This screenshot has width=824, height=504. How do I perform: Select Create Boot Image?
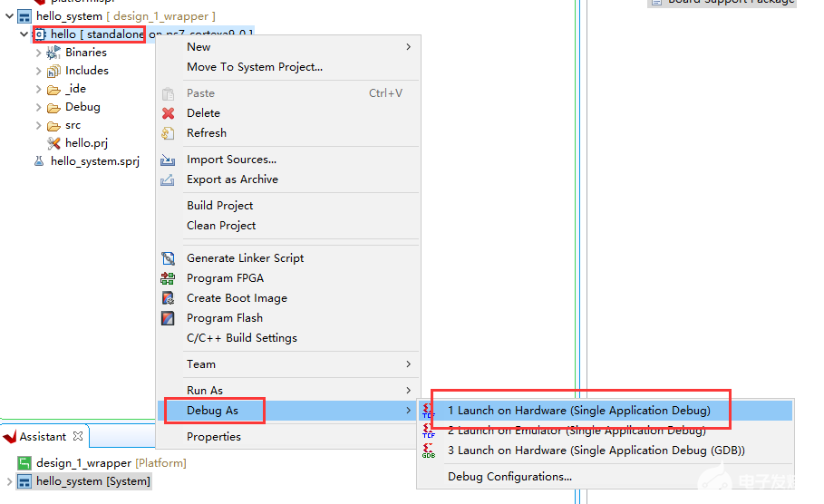click(289, 298)
